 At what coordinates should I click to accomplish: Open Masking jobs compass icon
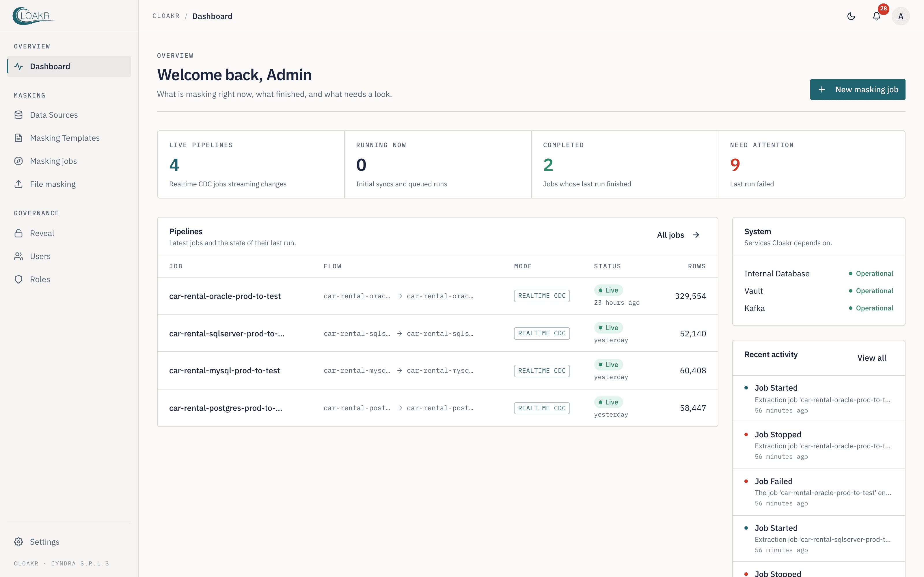(18, 161)
